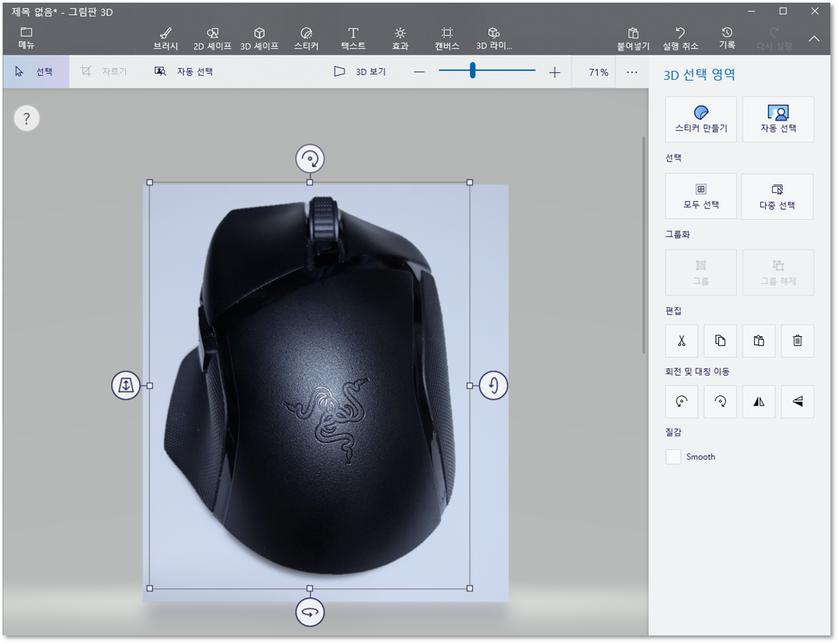Rotate right using clockwise icon
The width and height of the screenshot is (839, 644).
(x=720, y=401)
